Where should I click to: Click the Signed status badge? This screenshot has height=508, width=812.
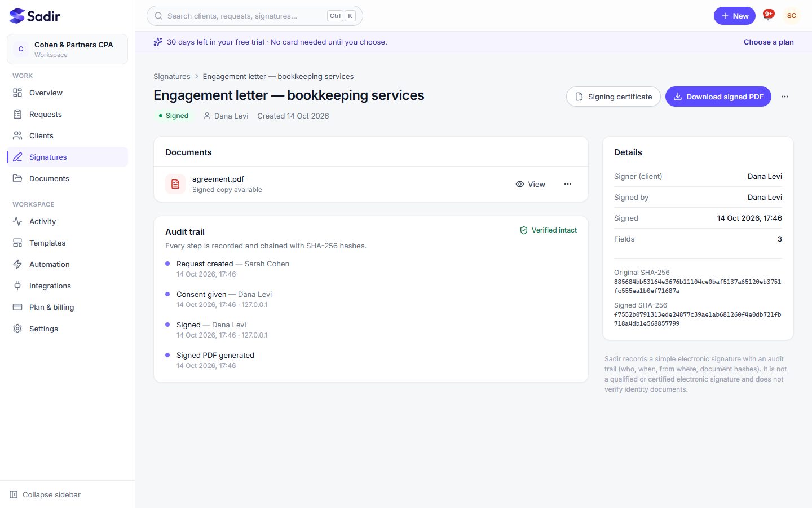click(173, 116)
